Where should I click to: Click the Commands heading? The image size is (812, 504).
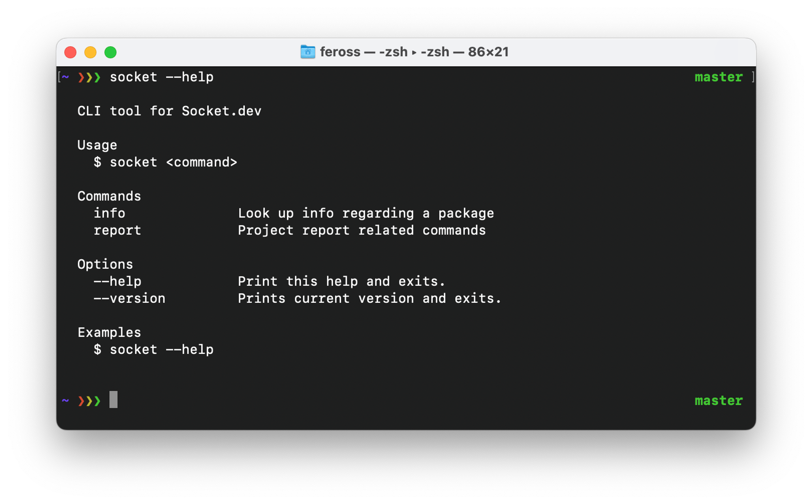click(x=109, y=196)
